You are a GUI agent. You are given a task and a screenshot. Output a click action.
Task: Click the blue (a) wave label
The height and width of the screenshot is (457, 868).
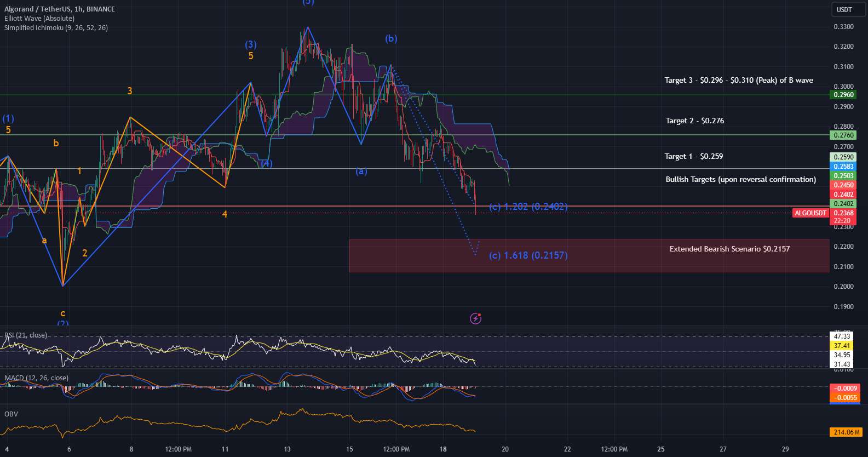tap(361, 172)
